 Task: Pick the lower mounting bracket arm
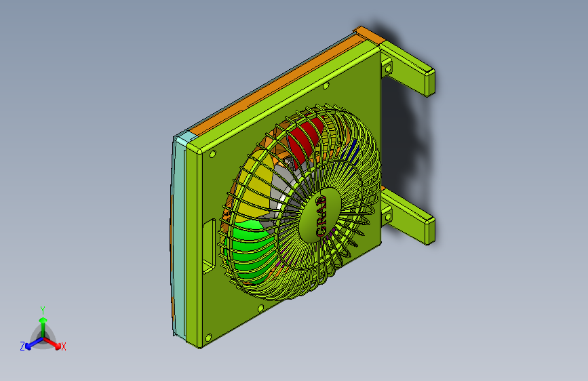pyautogui.click(x=408, y=216)
